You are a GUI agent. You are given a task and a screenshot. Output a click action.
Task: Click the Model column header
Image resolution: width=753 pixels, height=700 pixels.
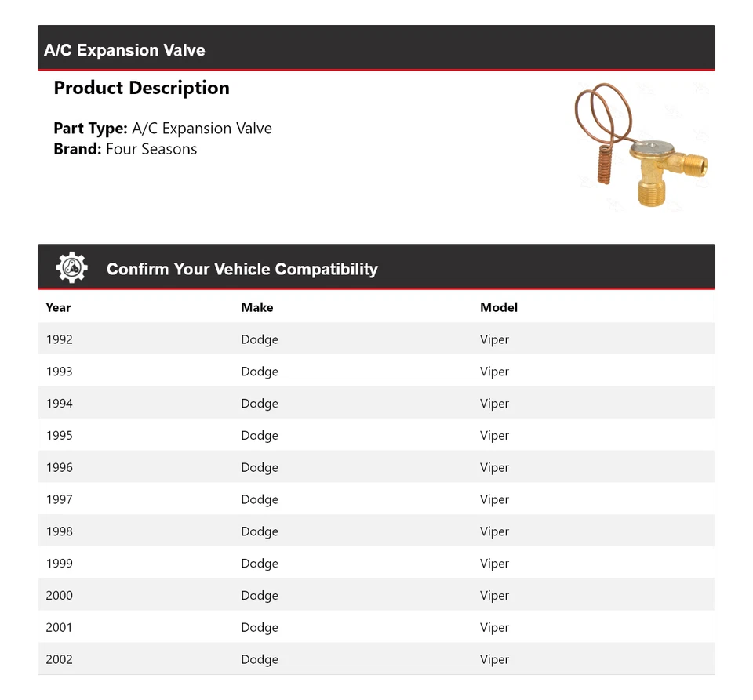[499, 307]
